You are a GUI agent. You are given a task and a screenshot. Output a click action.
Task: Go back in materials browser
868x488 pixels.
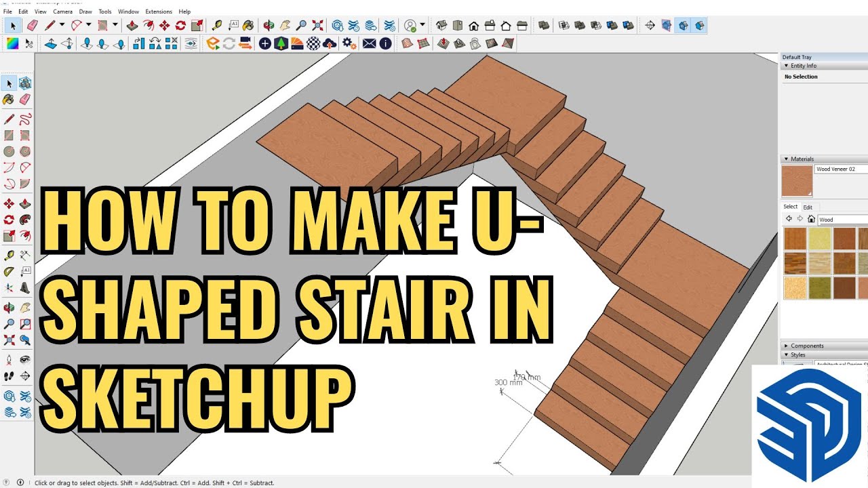[789, 219]
